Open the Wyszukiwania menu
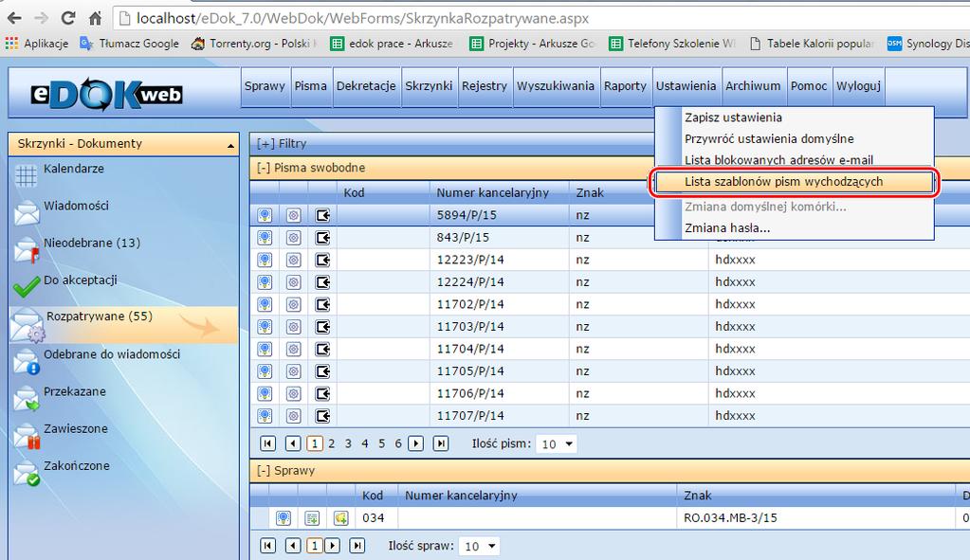This screenshot has width=970, height=560. pyautogui.click(x=556, y=86)
